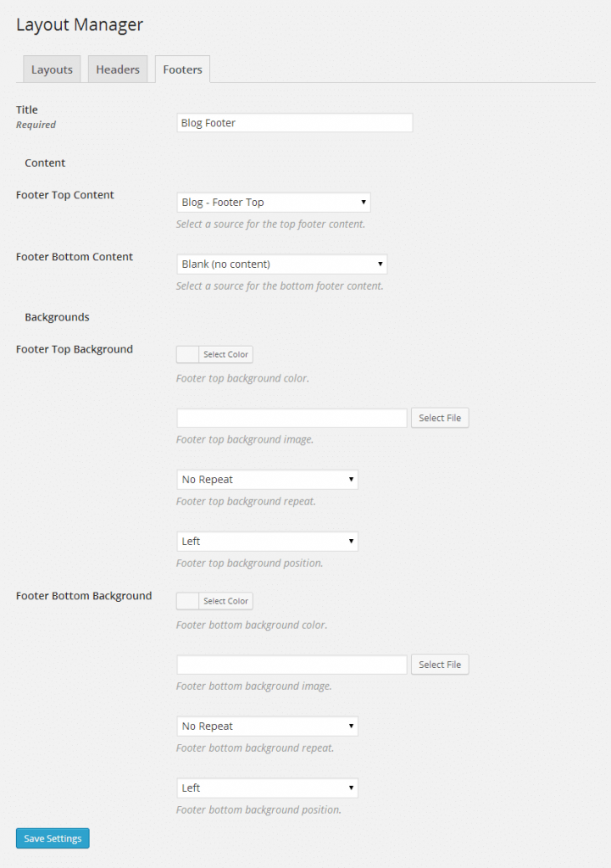Switch to the Headers tab

pos(117,69)
